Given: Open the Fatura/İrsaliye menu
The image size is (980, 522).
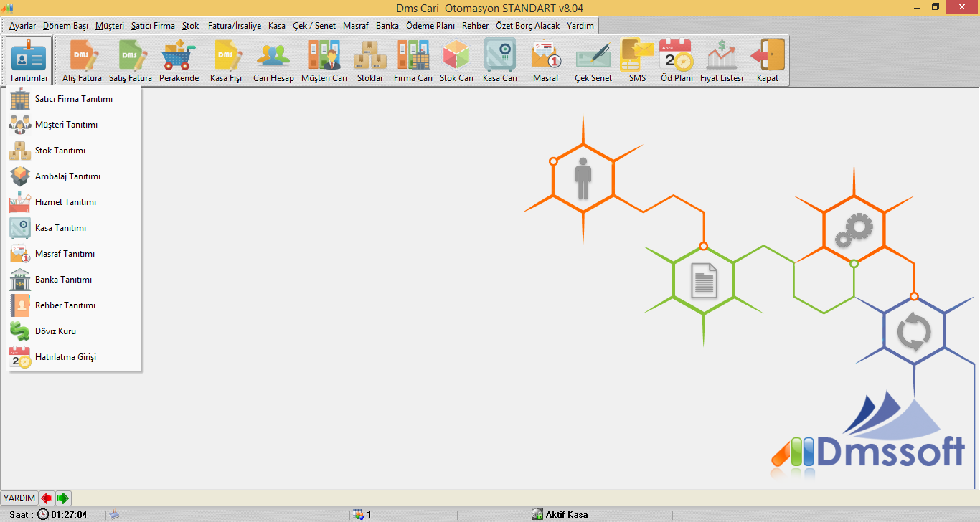Looking at the screenshot, I should [235, 25].
